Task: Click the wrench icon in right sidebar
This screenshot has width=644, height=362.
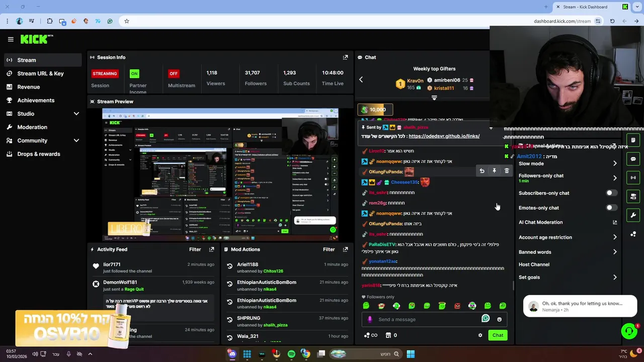Action: [x=633, y=215]
